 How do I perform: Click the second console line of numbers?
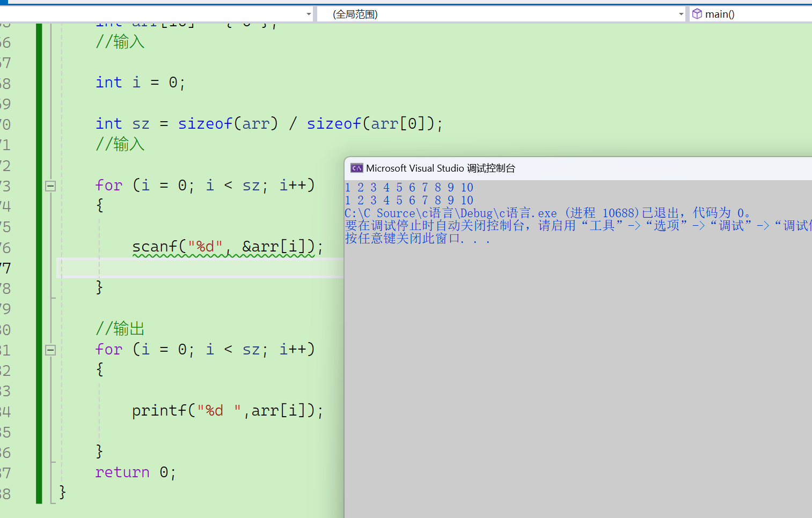[x=409, y=201]
